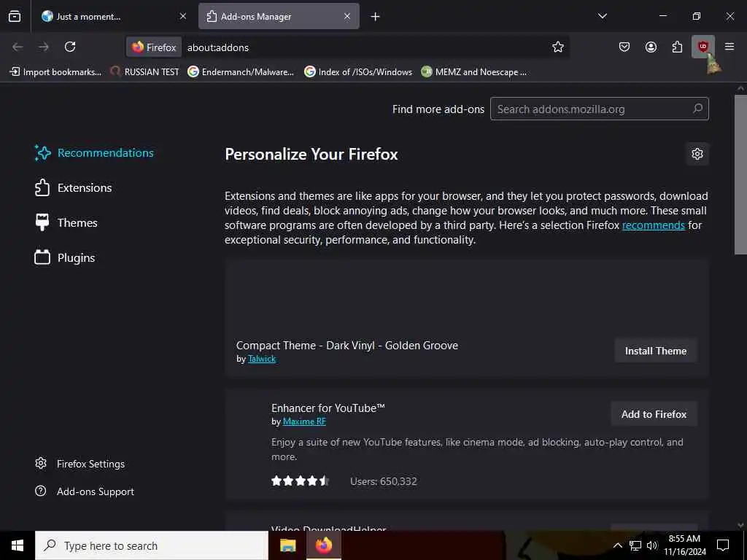Select Themes in the sidebar
This screenshot has width=747, height=560.
point(66,223)
